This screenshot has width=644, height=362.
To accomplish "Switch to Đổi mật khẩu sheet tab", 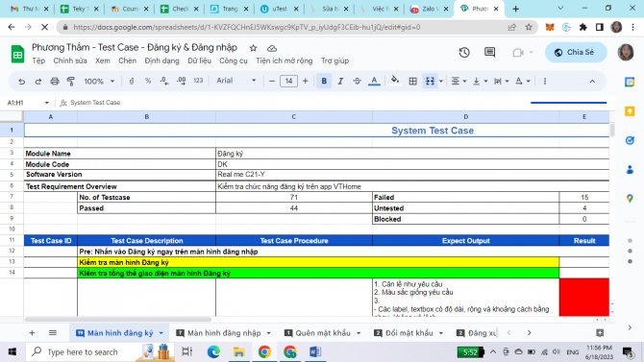I will (x=409, y=333).
